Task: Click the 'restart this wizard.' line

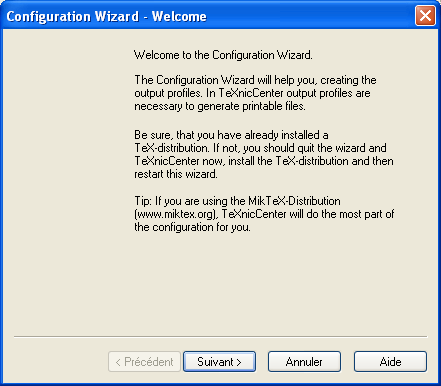Action: pyautogui.click(x=176, y=174)
